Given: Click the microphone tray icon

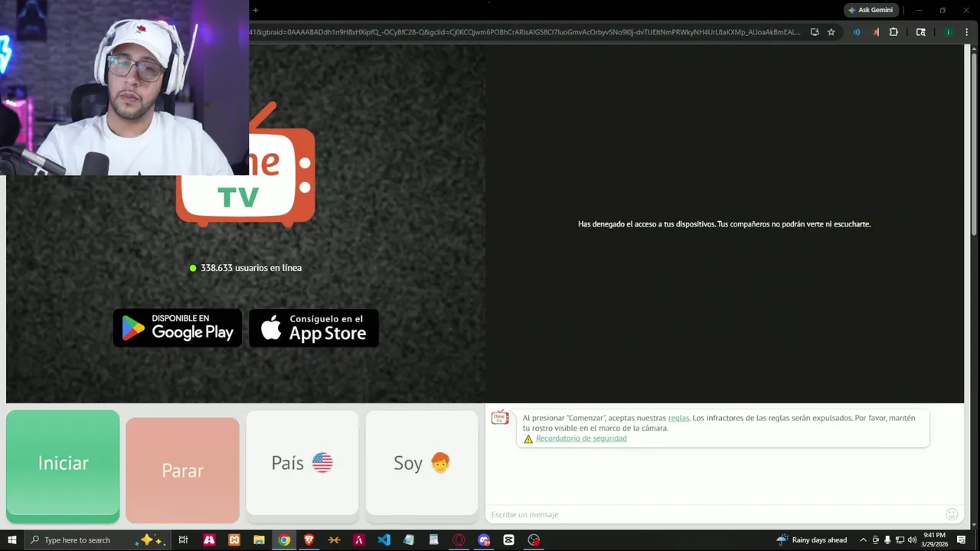Looking at the screenshot, I should coord(887,540).
